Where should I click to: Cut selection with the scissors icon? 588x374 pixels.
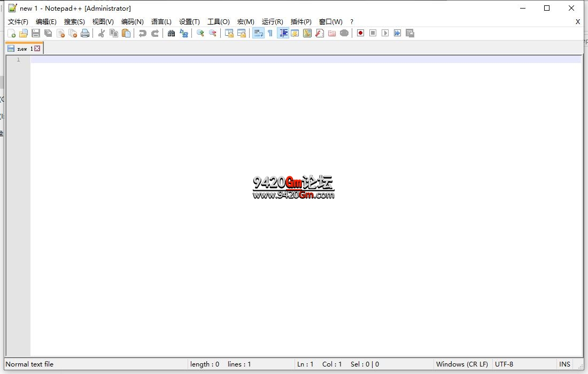(x=101, y=33)
